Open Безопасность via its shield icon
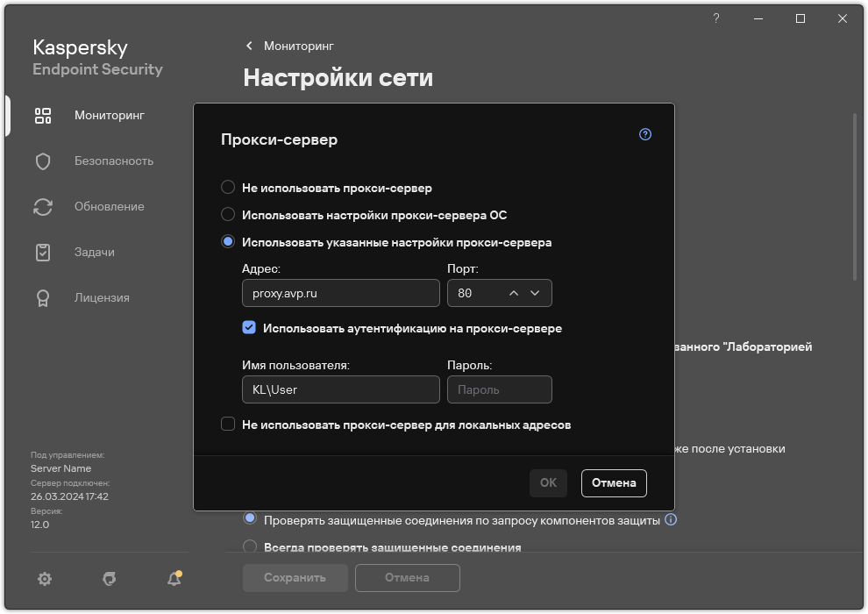The width and height of the screenshot is (868, 614). click(42, 161)
